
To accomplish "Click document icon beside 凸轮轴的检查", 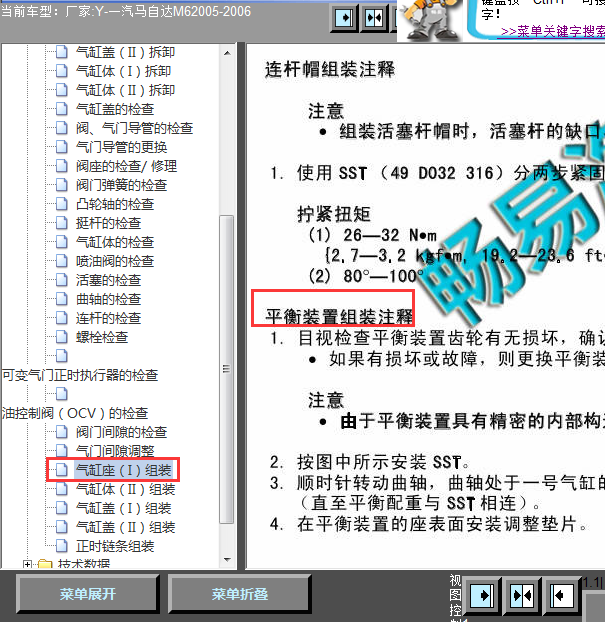I will tap(61, 204).
